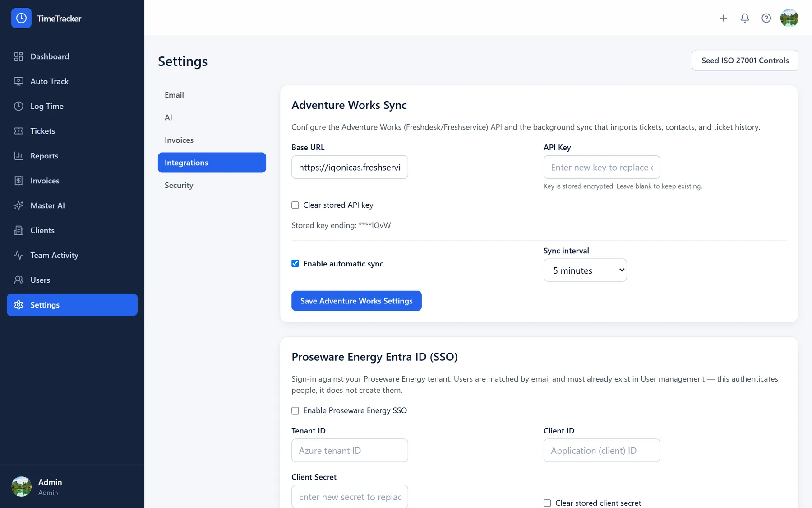The width and height of the screenshot is (812, 508).
Task: Open Log Time from the sidebar
Action: (72, 106)
